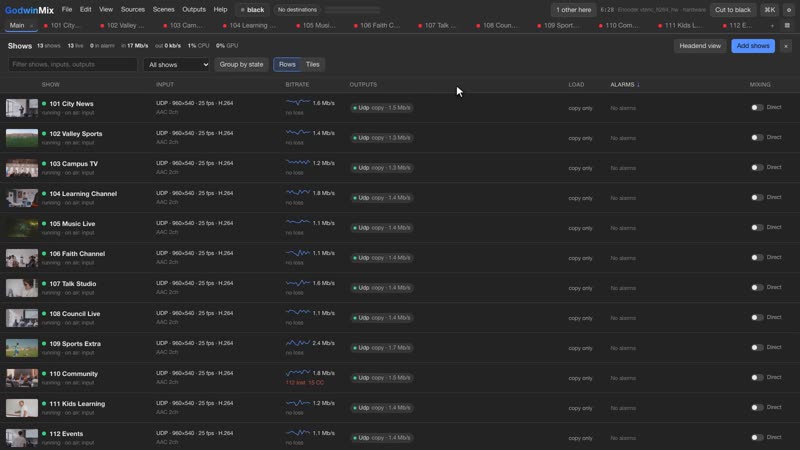This screenshot has height=450, width=800.
Task: View bitrate sparkline for 102 Valley Sports
Action: [x=298, y=133]
